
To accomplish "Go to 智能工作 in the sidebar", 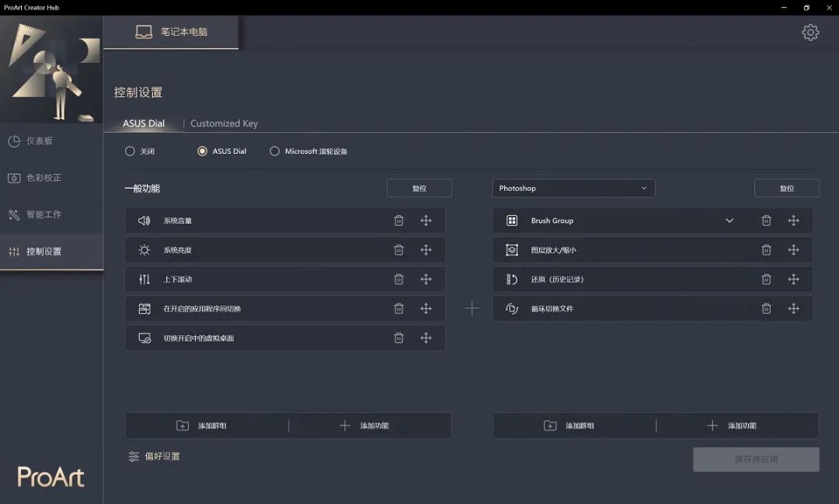I will click(51, 214).
